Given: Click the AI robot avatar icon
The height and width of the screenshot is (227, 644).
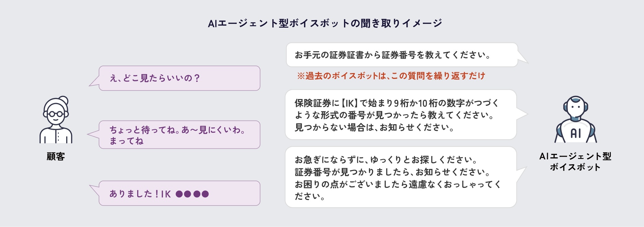Looking at the screenshot, I should coord(575,119).
